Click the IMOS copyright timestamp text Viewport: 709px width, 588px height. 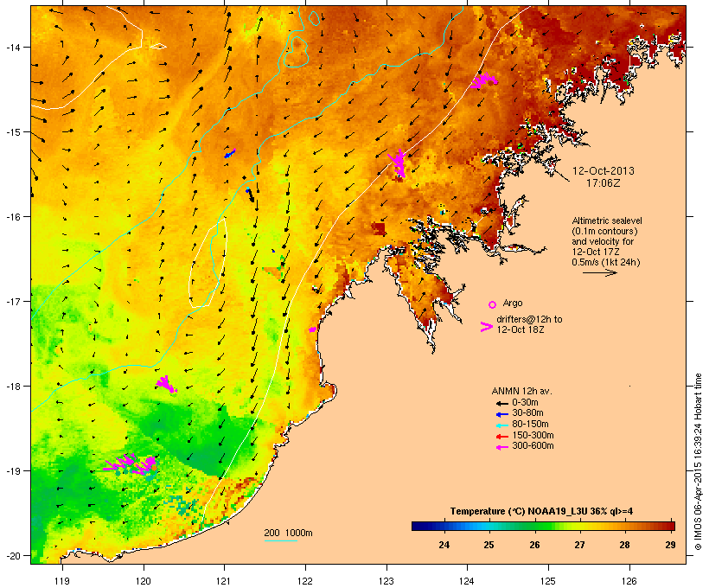[698, 462]
